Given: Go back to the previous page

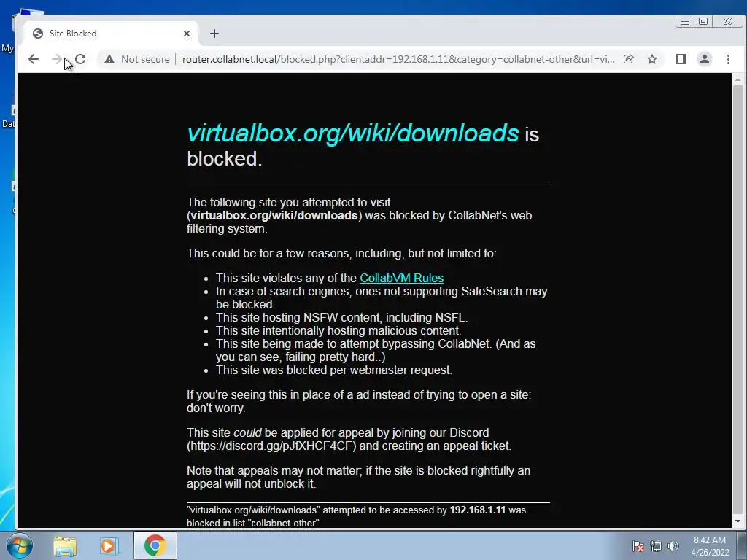Looking at the screenshot, I should click(x=34, y=59).
